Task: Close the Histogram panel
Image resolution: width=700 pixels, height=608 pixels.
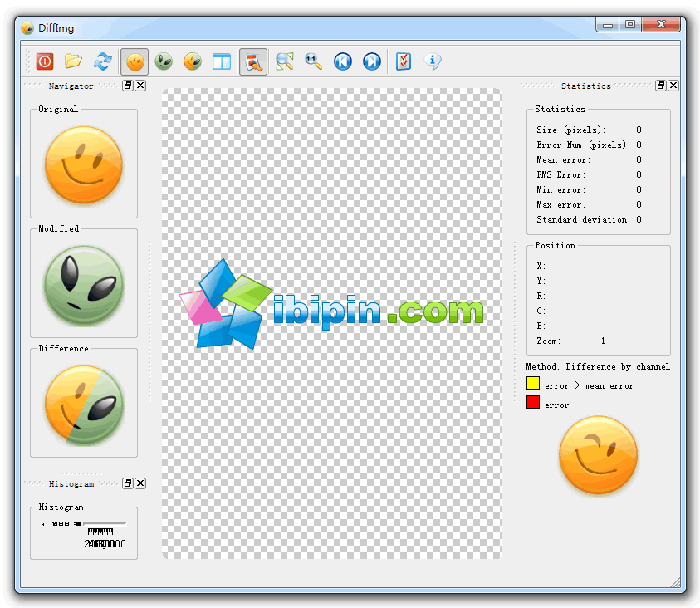Action: (140, 483)
